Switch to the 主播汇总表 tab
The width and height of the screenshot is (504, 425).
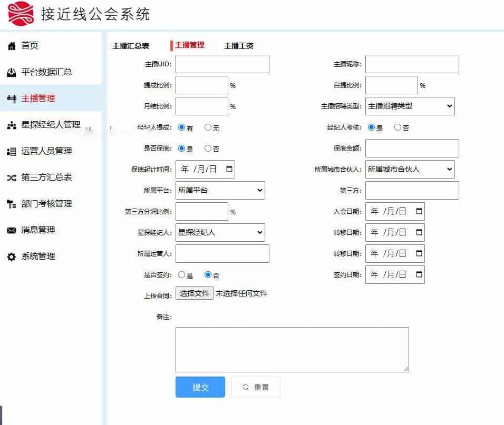click(x=130, y=46)
